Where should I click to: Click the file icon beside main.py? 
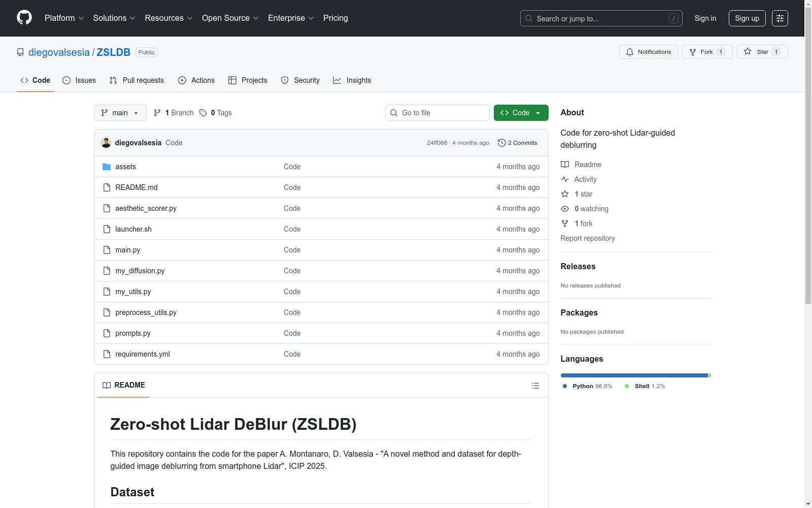click(107, 250)
